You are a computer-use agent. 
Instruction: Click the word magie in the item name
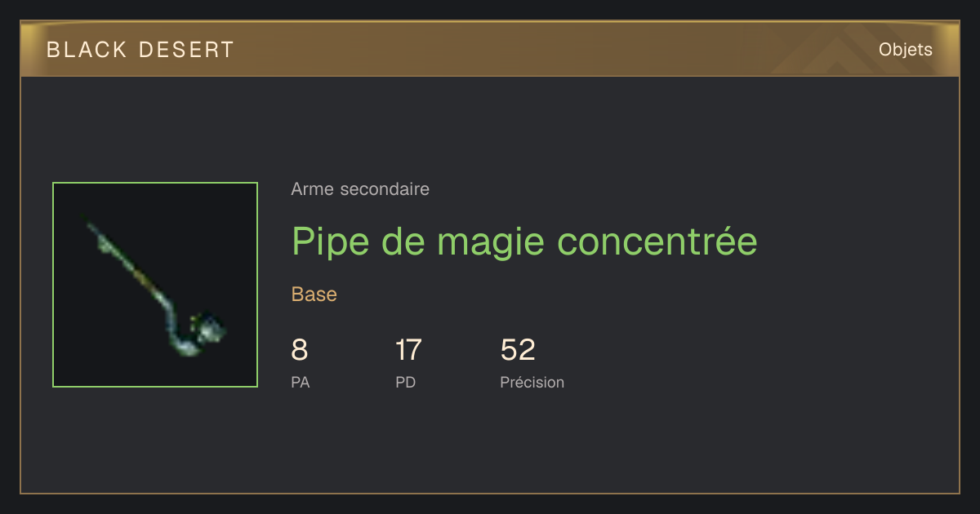click(x=493, y=243)
